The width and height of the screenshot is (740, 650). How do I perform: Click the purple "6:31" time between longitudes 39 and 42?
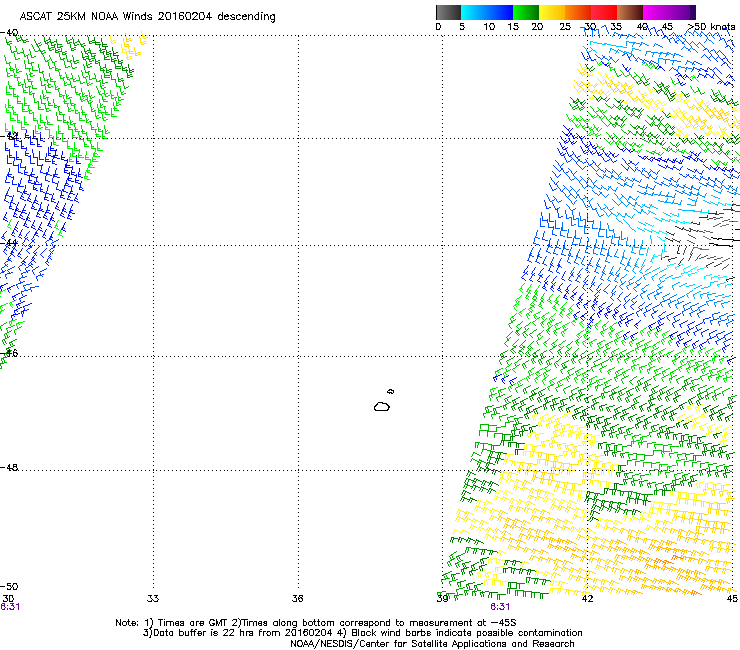click(500, 607)
